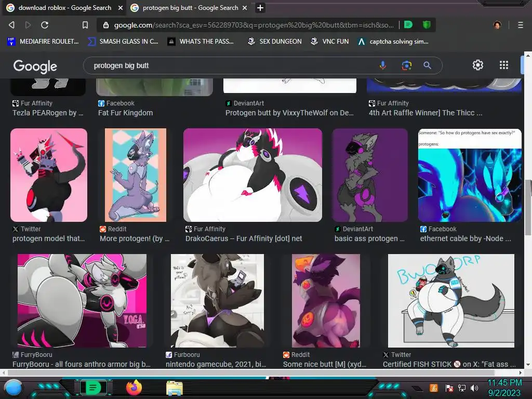Viewport: 532px width, 399px height.
Task: Open the clock showing 11:45 PM
Action: click(x=504, y=383)
